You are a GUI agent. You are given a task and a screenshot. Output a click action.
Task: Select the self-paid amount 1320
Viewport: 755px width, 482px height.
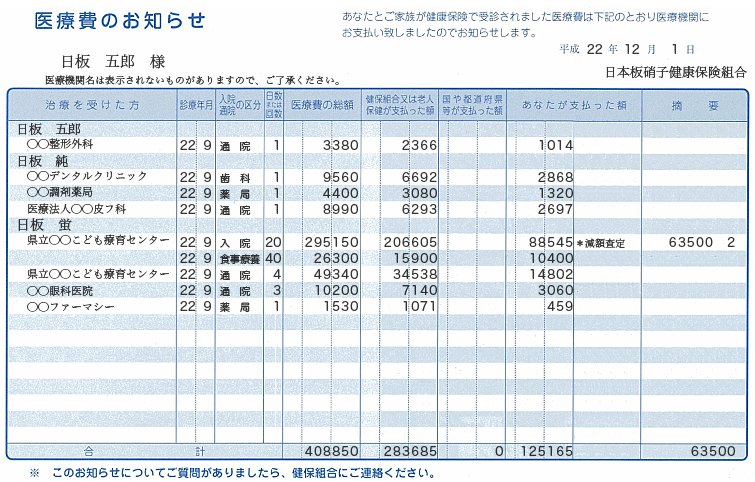[555, 193]
